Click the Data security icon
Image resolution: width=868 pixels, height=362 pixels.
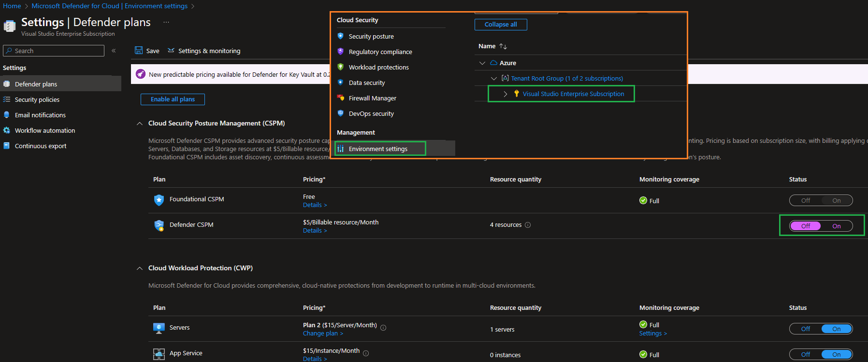click(341, 83)
